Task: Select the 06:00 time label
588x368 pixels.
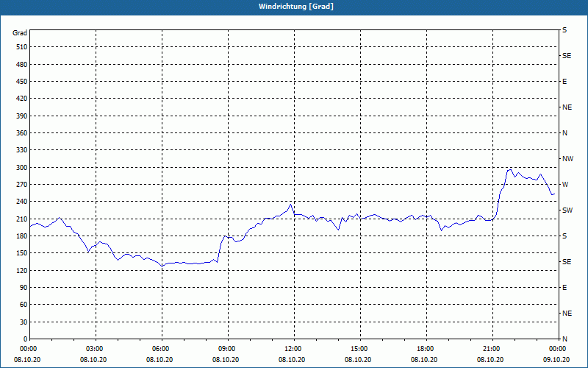Action: tap(162, 349)
